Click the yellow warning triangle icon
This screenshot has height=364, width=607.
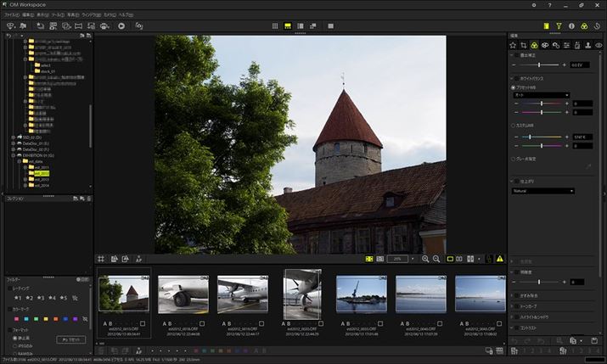click(x=499, y=258)
